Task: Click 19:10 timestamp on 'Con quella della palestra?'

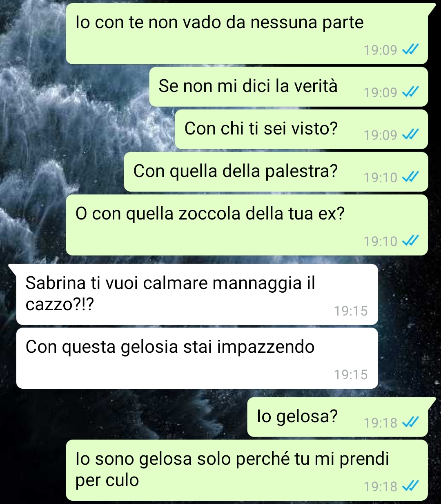Action: point(381,177)
